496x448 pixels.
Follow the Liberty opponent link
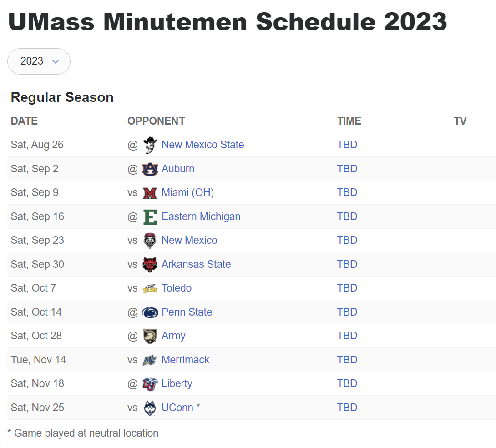pos(177,383)
